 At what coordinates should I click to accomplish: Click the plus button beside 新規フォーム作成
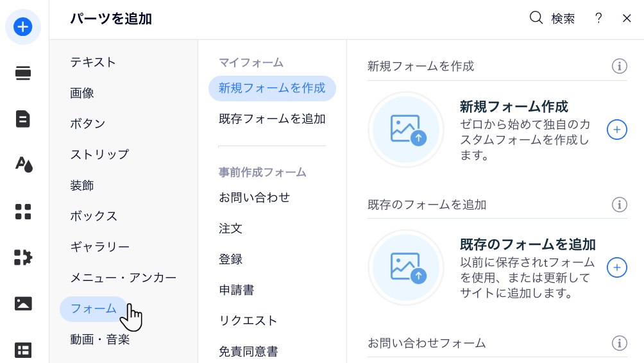(616, 130)
